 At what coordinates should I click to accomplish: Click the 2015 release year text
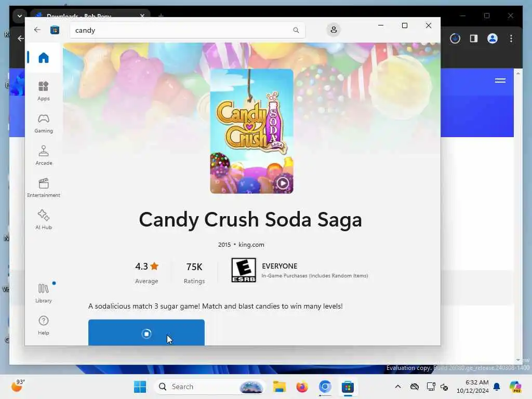pyautogui.click(x=224, y=245)
